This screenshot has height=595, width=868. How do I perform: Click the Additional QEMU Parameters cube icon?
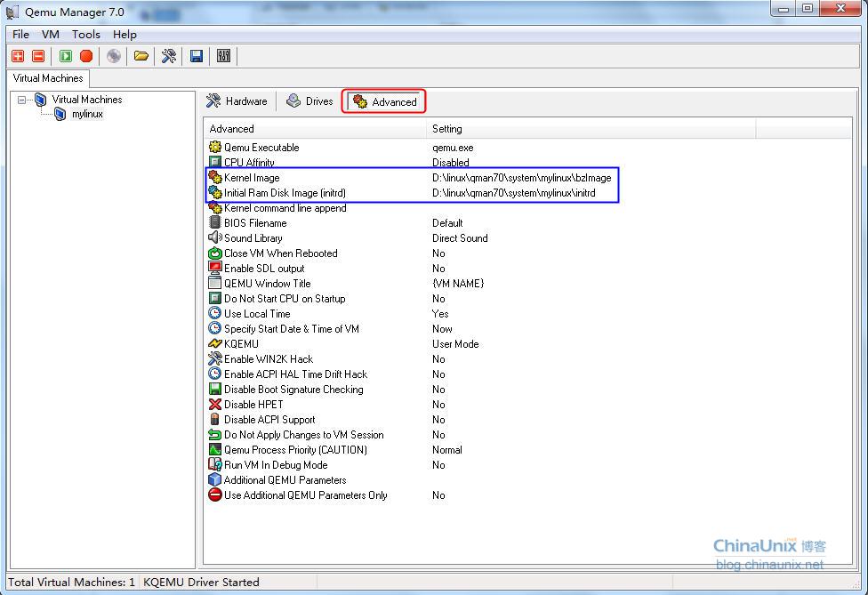tap(215, 479)
